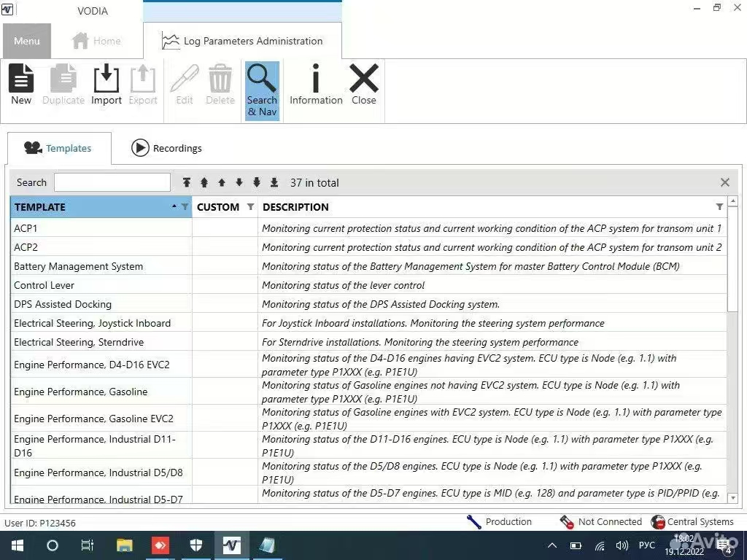747x560 pixels.
Task: Go to the Home tab
Action: [97, 41]
